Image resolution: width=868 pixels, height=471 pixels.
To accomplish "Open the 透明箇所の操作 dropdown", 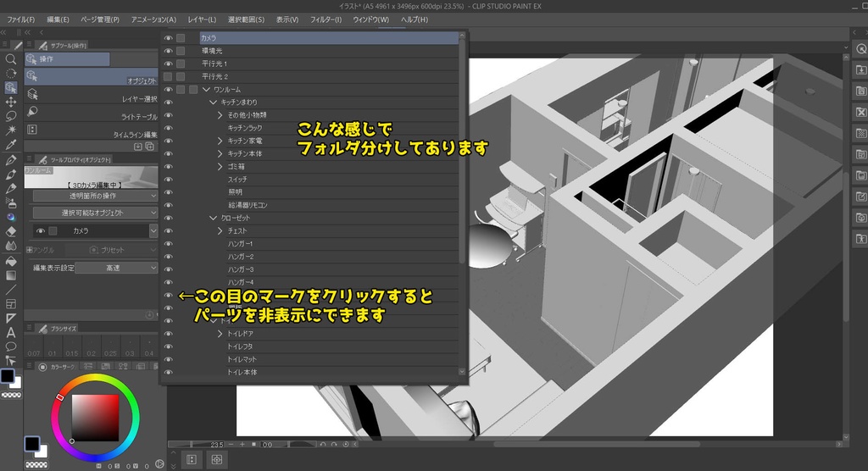I will tap(95, 196).
